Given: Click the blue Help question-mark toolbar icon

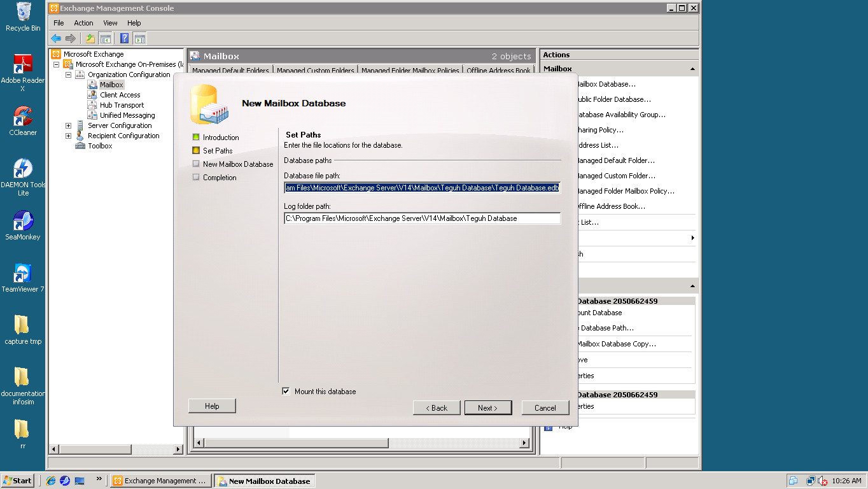Looking at the screenshot, I should (x=125, y=38).
